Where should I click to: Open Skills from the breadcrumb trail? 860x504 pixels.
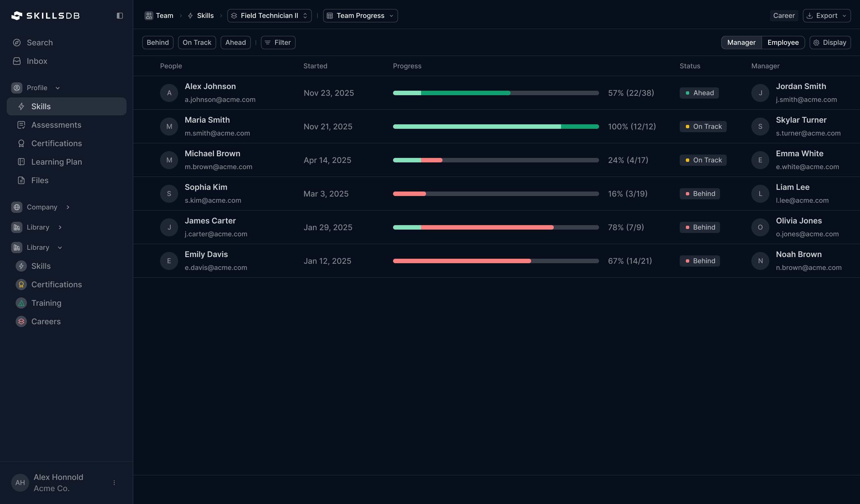205,15
